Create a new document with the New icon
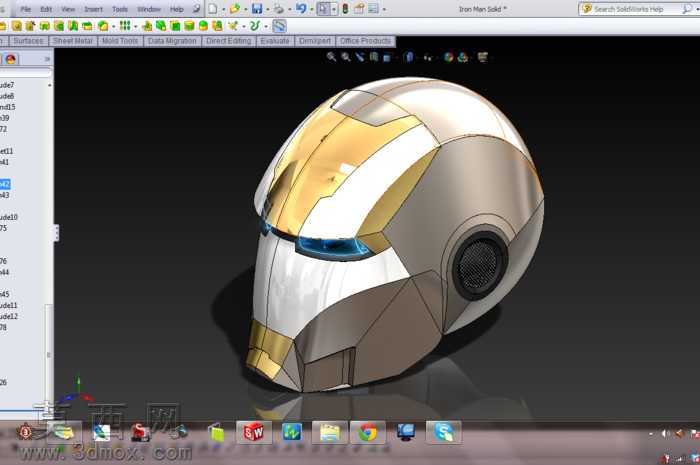 point(213,8)
